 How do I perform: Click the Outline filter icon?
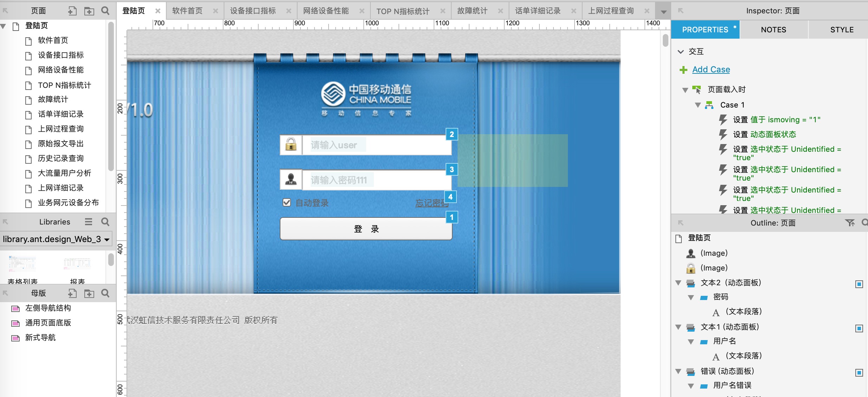click(x=850, y=223)
